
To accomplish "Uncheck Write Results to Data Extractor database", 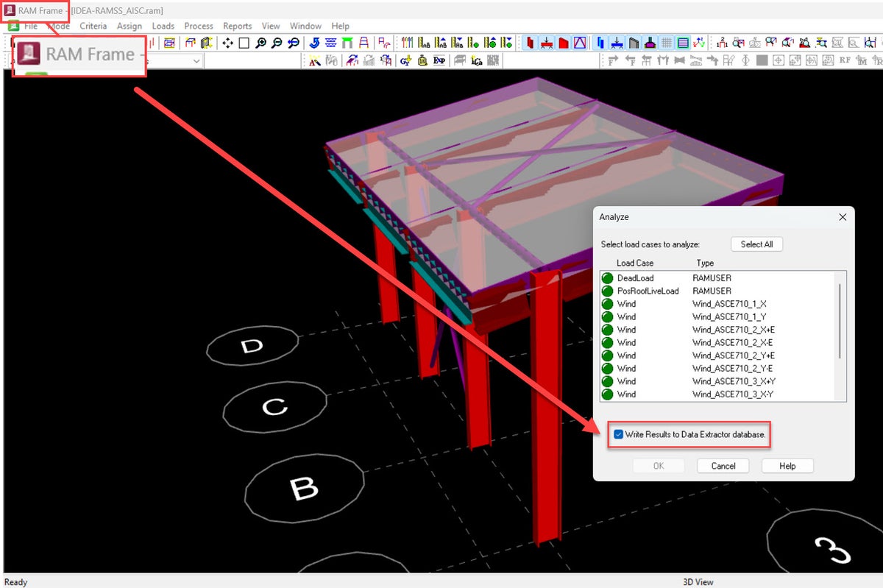I will pos(618,435).
